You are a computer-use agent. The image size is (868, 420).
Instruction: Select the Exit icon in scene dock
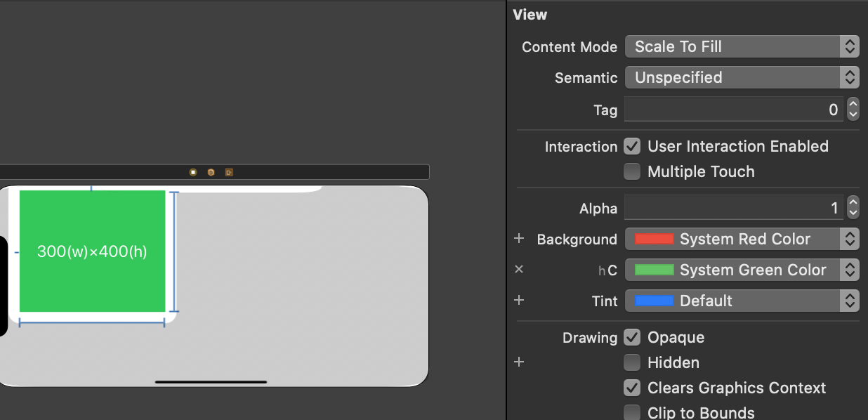229,172
